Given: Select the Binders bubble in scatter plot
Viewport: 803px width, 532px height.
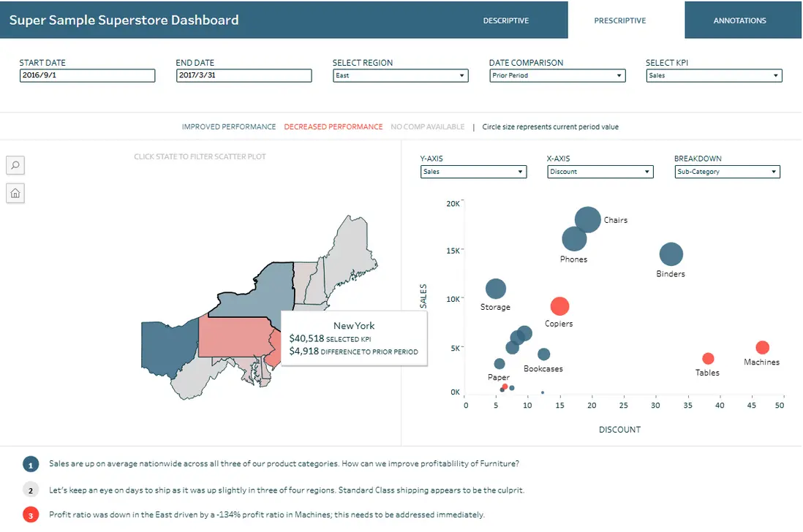Looking at the screenshot, I should click(x=671, y=254).
